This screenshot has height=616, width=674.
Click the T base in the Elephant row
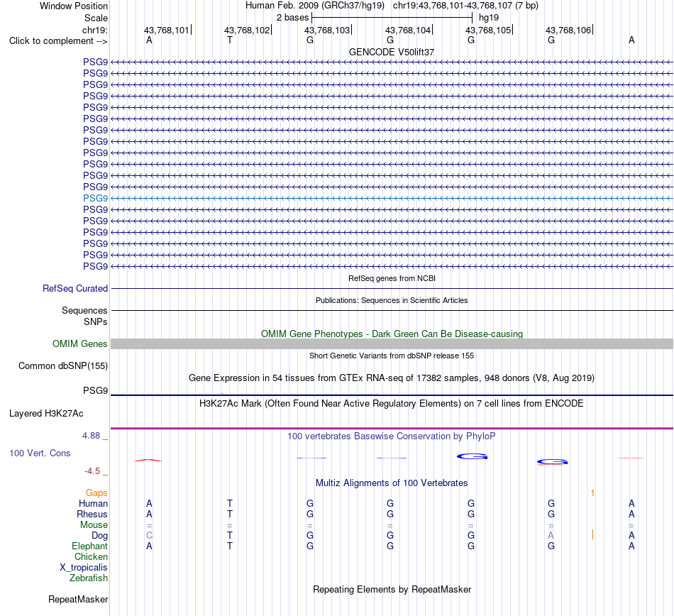[230, 546]
